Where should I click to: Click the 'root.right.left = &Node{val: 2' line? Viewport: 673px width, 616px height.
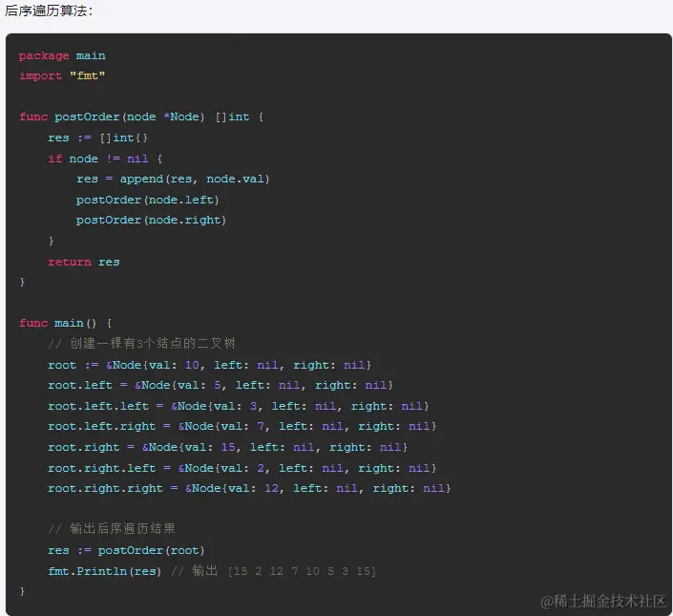point(242,468)
